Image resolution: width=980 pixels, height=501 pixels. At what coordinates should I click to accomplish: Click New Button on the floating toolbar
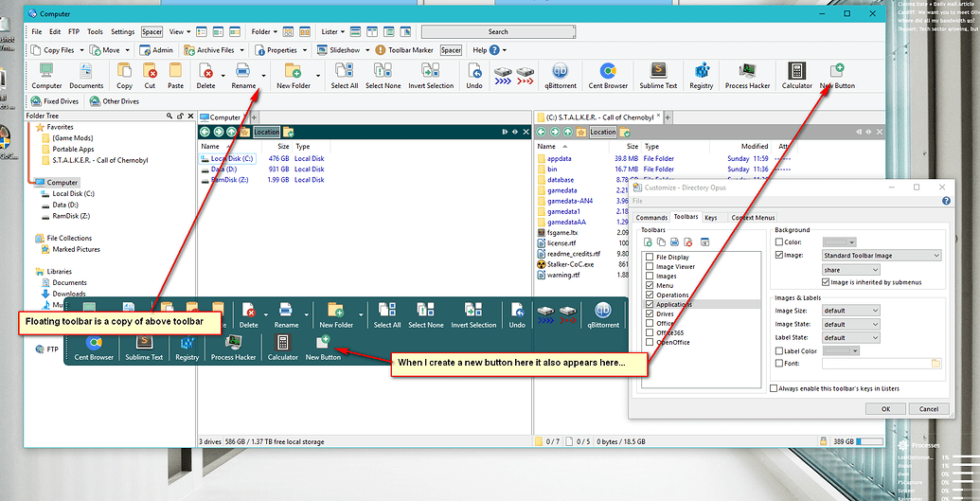[x=323, y=348]
